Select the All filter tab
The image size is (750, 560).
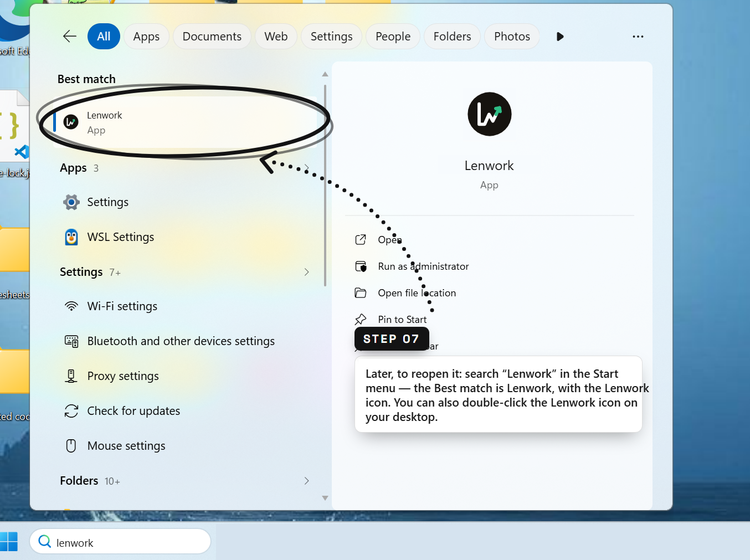(x=104, y=37)
